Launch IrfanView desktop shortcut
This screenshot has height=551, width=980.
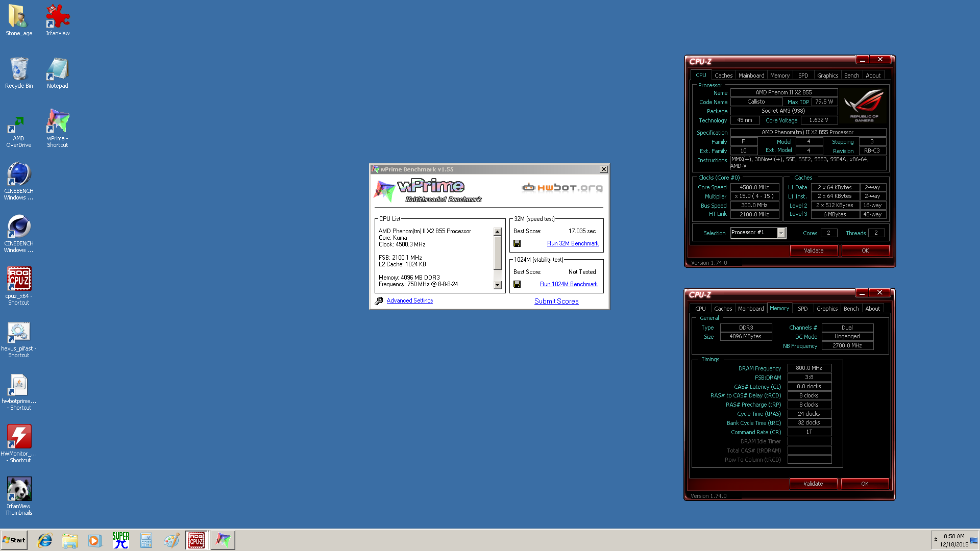point(58,20)
